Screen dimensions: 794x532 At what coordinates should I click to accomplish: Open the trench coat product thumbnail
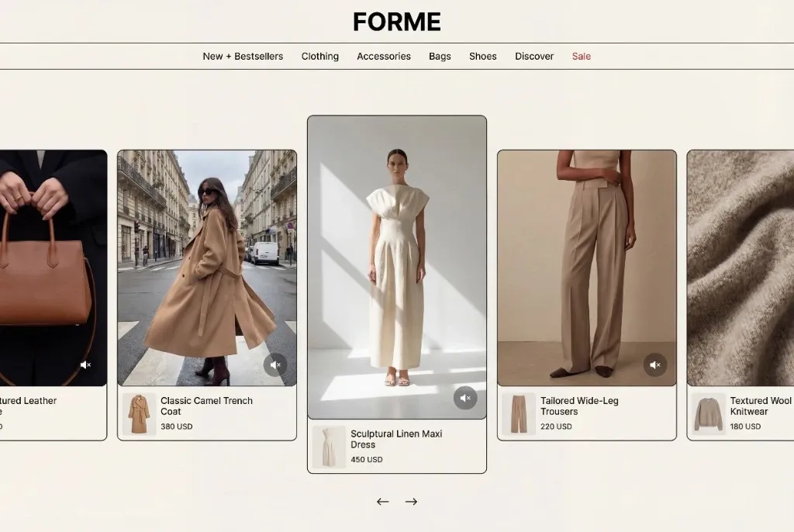(x=140, y=414)
